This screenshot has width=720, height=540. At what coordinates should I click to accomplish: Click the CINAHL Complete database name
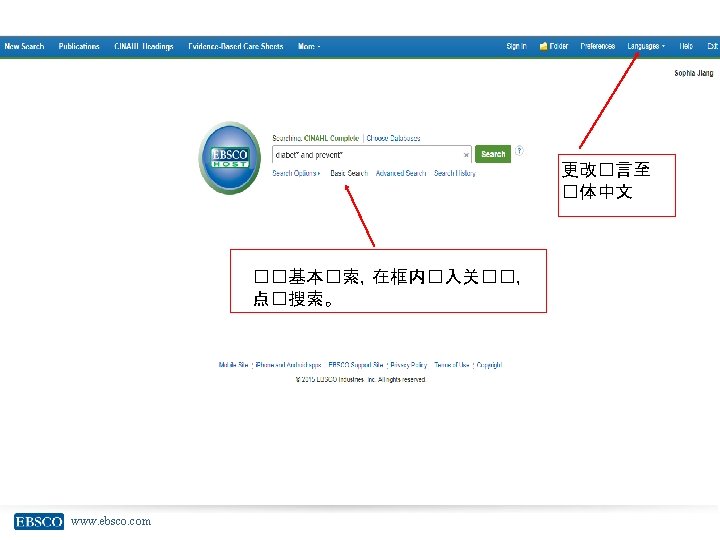tap(331, 138)
